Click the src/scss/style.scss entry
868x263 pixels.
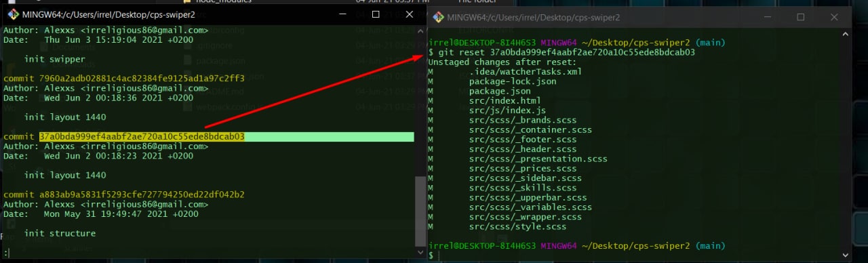point(517,227)
